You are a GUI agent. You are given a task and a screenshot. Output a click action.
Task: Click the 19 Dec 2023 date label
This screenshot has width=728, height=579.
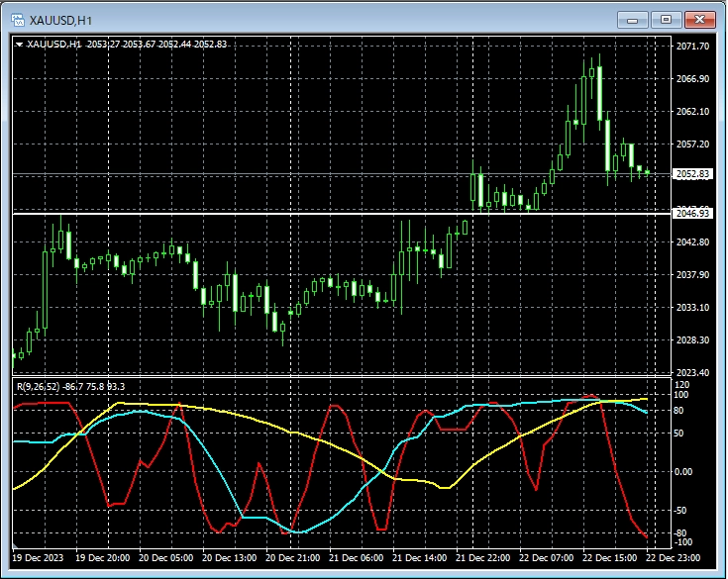40,558
